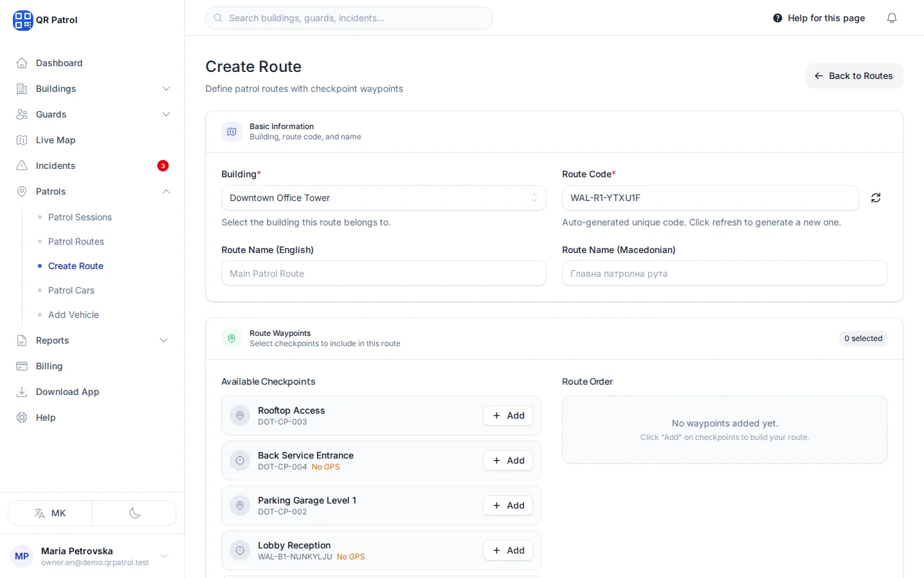Click the QR Patrol logo icon
This screenshot has width=924, height=578.
(x=22, y=20)
